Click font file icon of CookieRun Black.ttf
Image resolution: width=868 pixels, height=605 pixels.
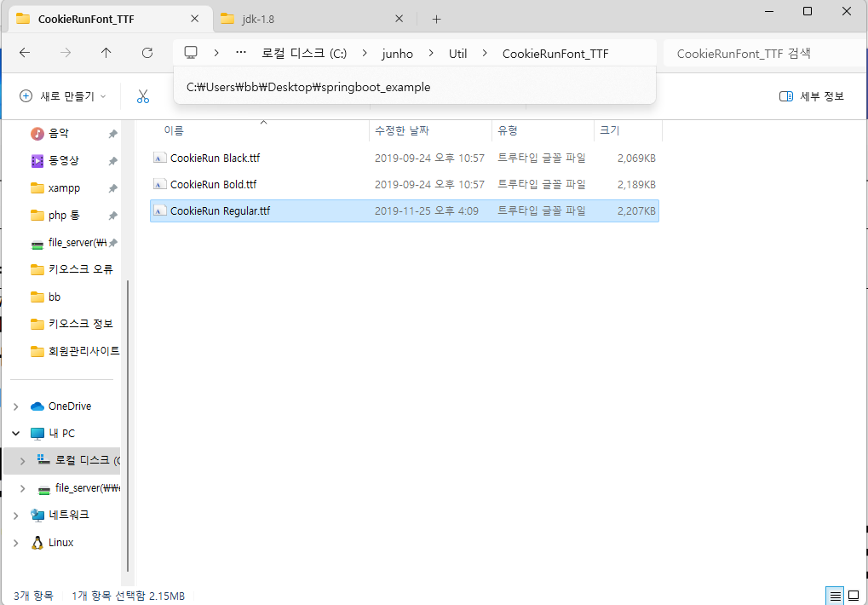[x=159, y=158]
